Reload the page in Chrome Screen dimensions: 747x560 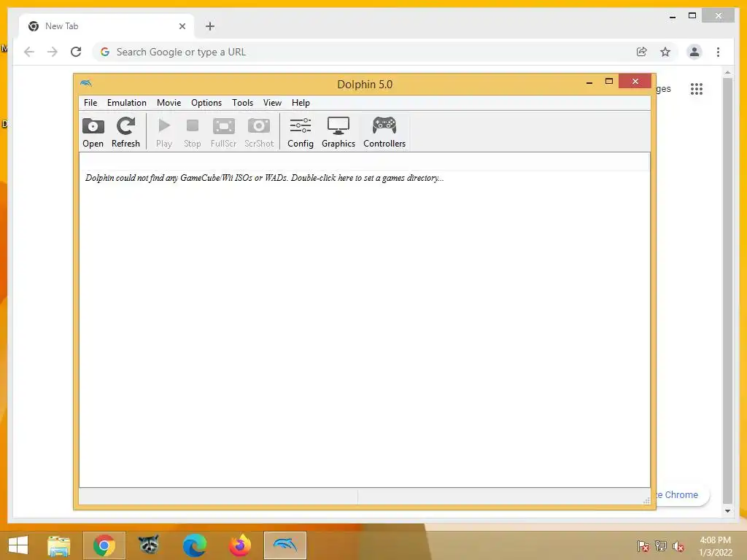pos(76,52)
